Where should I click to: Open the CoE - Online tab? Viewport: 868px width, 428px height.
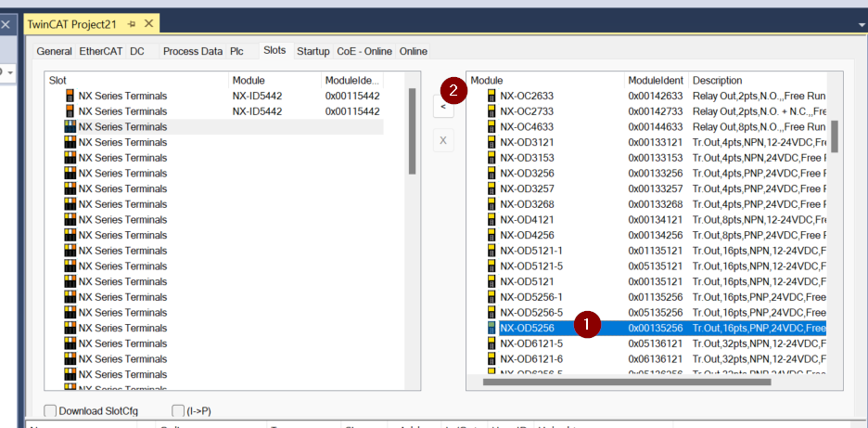[x=364, y=52]
